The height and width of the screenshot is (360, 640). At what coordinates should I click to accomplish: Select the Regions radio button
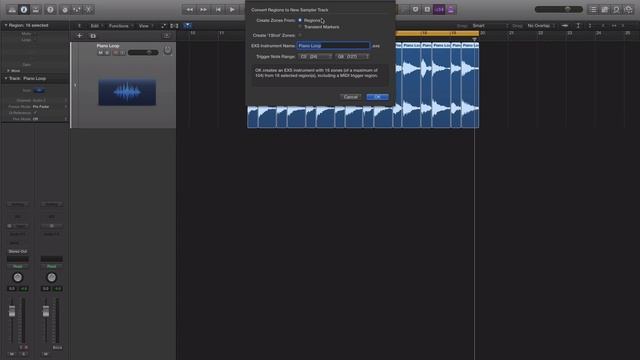[300, 20]
